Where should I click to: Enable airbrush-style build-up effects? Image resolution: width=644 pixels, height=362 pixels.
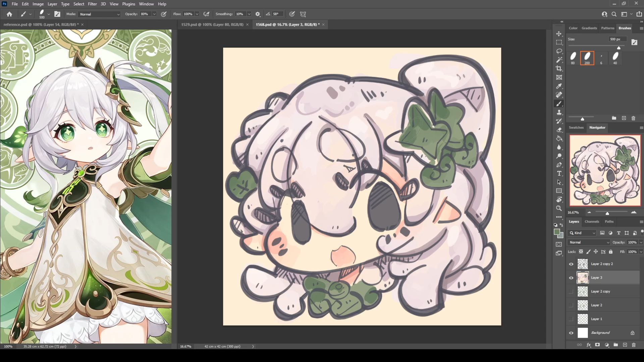click(x=206, y=14)
